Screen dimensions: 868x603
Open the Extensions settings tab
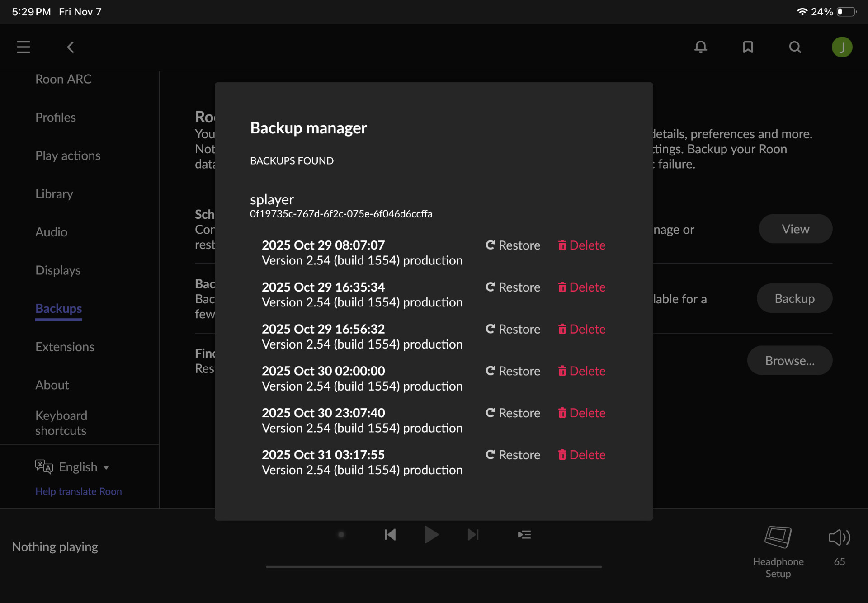[65, 347]
